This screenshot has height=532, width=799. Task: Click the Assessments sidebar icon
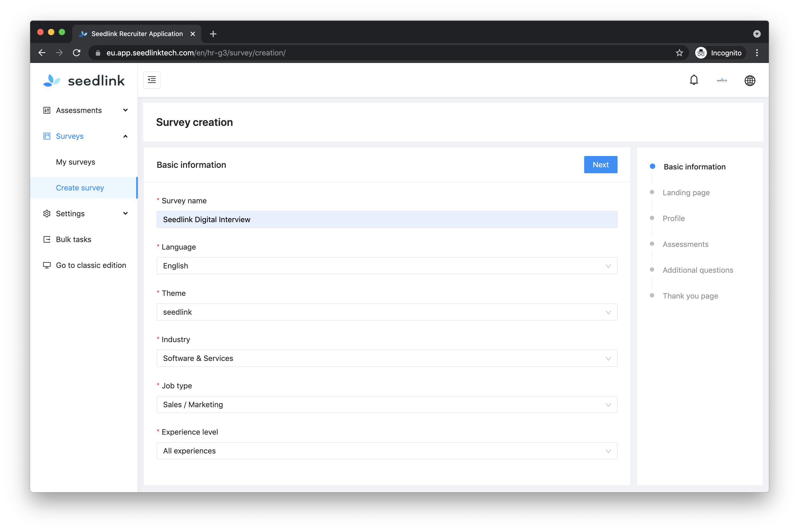click(47, 110)
